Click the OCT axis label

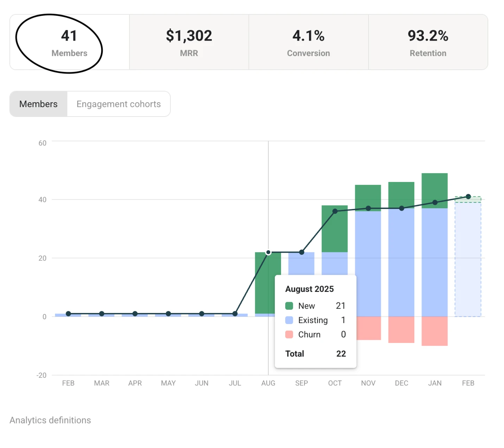coord(335,383)
